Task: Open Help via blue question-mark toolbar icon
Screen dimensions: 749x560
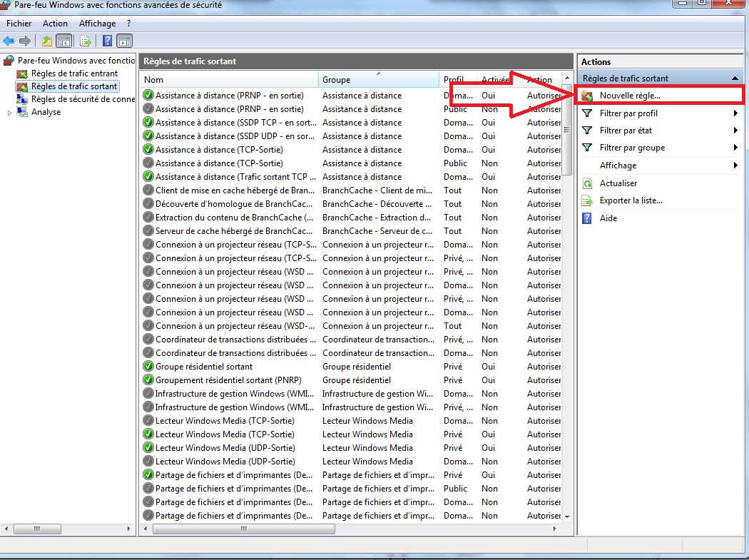Action: point(108,41)
